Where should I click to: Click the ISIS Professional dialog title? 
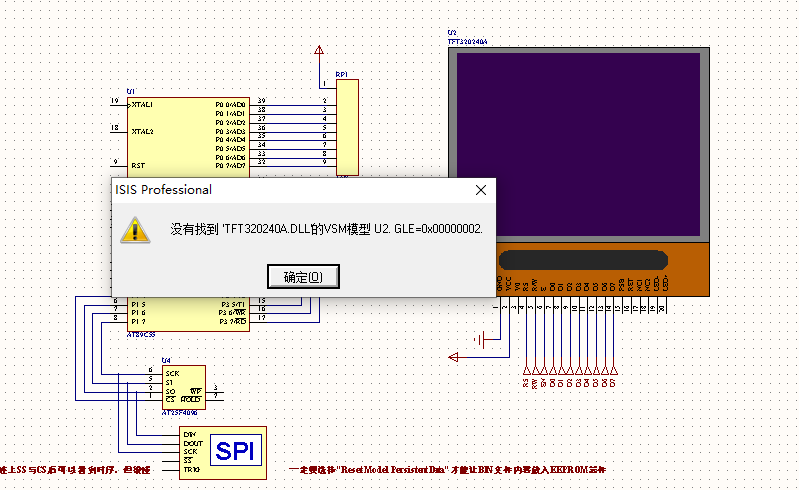163,190
